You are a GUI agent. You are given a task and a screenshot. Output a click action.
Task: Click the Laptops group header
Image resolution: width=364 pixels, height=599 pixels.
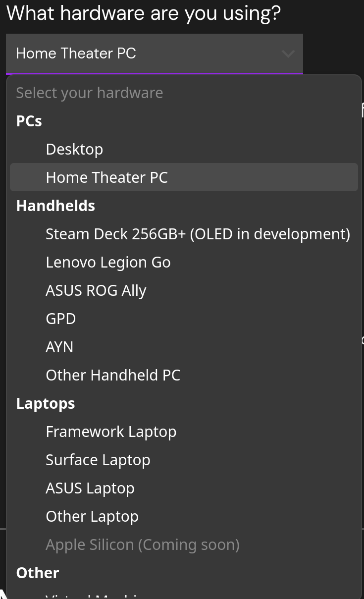(46, 403)
